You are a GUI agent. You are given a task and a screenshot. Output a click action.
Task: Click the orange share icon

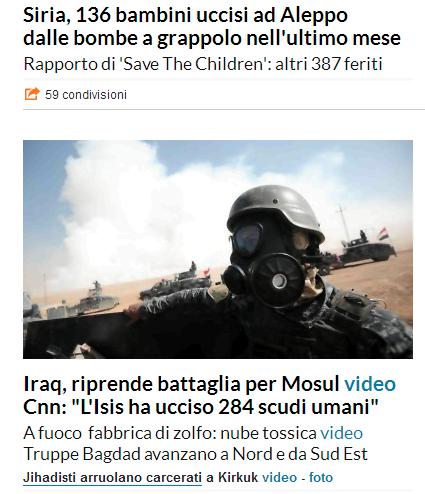[x=32, y=94]
